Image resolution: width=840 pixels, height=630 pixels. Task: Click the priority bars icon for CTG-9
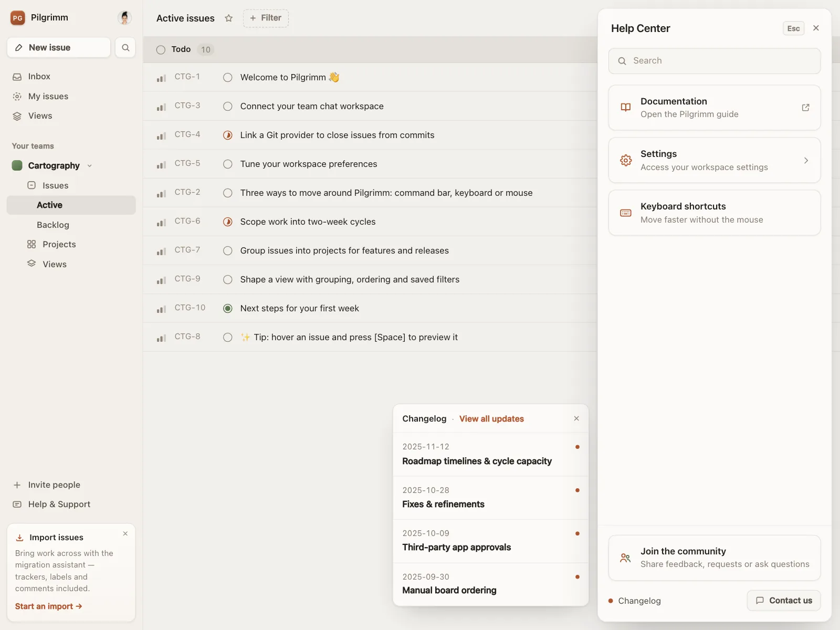161,280
